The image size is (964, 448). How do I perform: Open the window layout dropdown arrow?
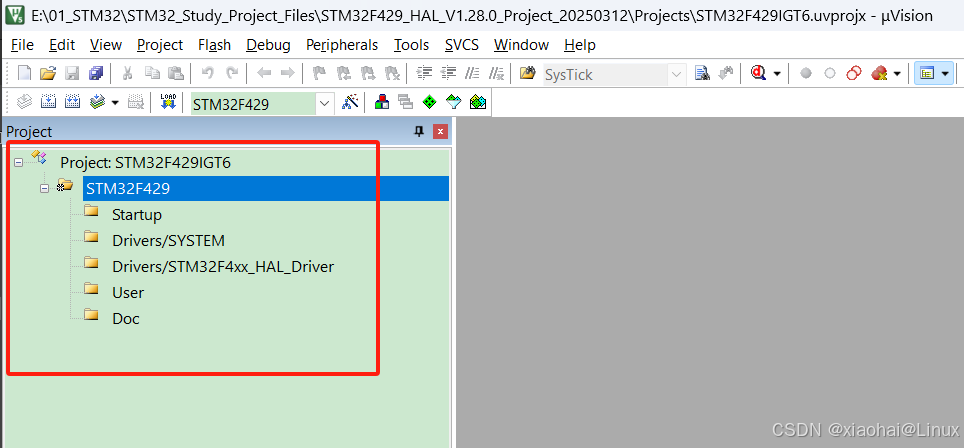click(944, 74)
